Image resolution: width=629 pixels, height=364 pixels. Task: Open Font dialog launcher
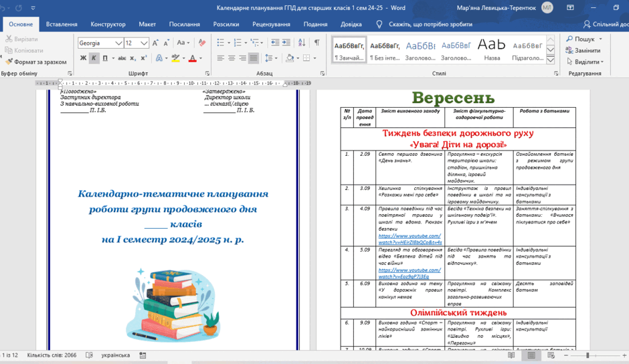[x=207, y=74]
